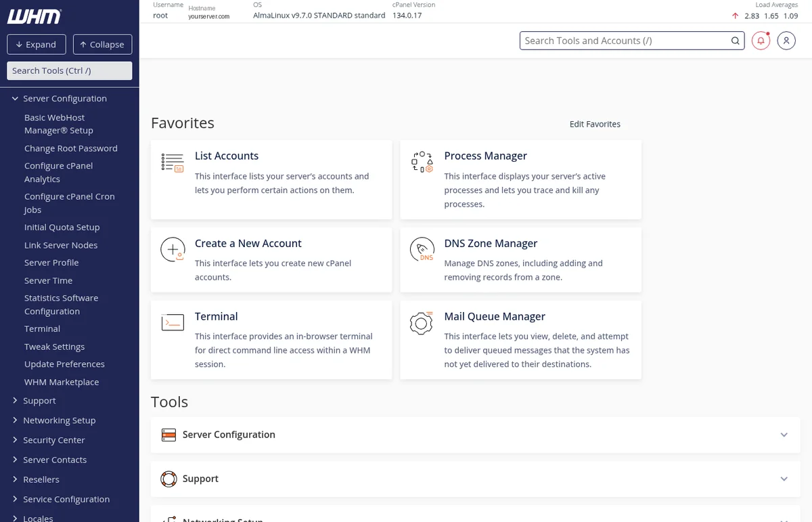Expand Support tools panel chevron
Image resolution: width=812 pixels, height=522 pixels.
(784, 479)
